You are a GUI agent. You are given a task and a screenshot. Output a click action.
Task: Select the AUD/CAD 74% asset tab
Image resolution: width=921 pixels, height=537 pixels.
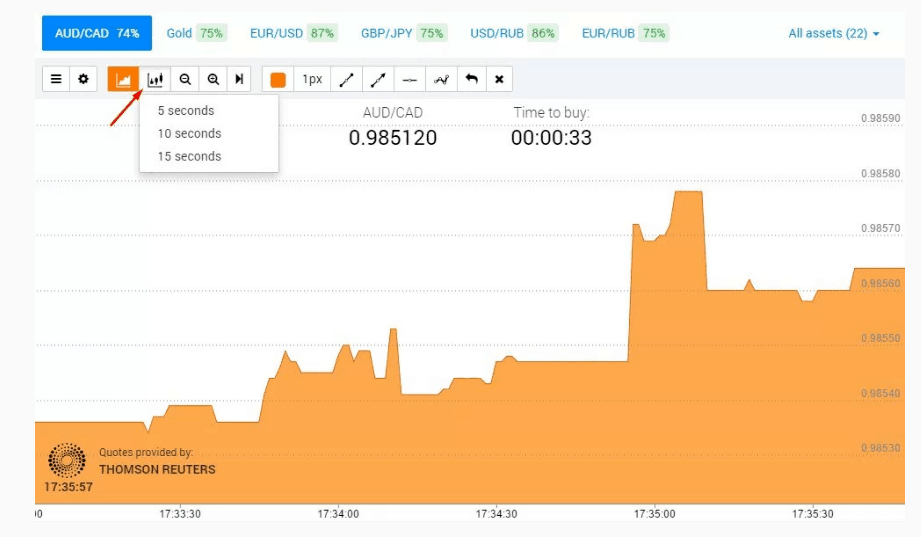tap(97, 33)
